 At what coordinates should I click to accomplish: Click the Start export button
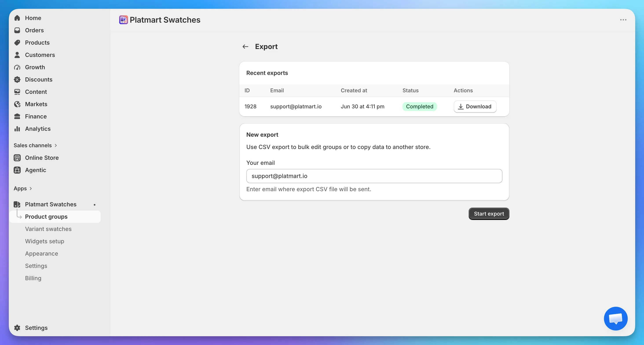point(489,214)
